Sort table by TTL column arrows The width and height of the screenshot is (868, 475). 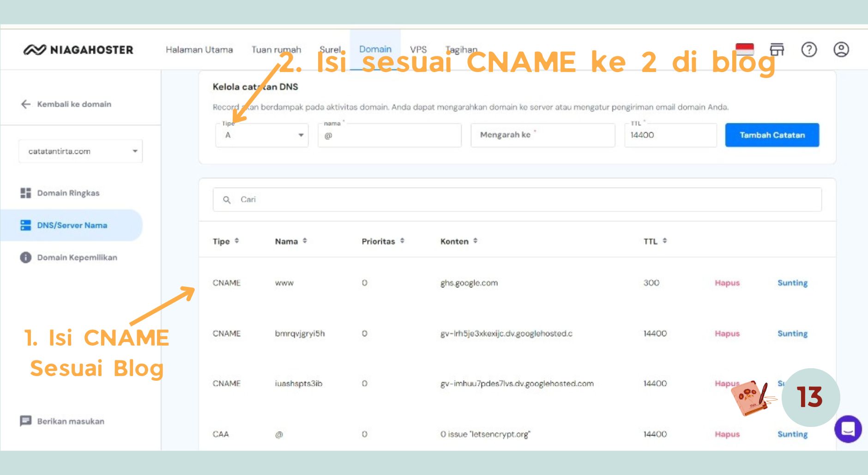[x=664, y=241]
